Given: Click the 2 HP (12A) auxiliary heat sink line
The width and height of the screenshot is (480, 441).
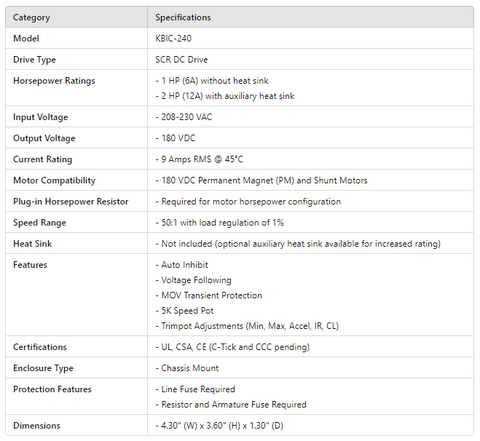Looking at the screenshot, I should point(225,96).
